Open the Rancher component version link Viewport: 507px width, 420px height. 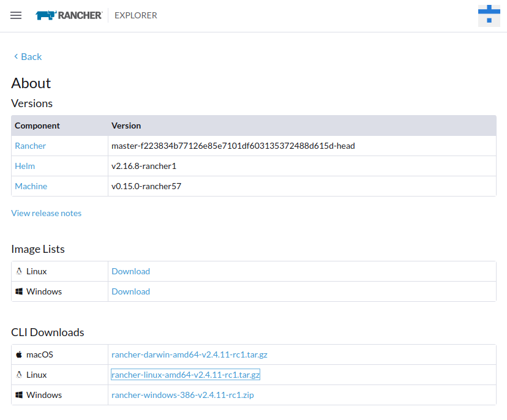point(30,145)
